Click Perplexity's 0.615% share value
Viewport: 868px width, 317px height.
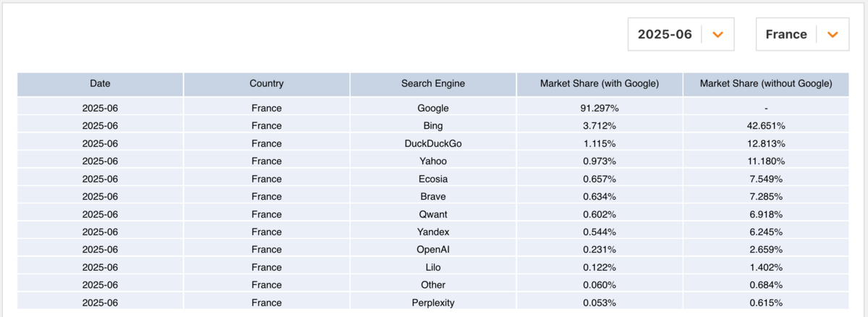click(x=766, y=303)
